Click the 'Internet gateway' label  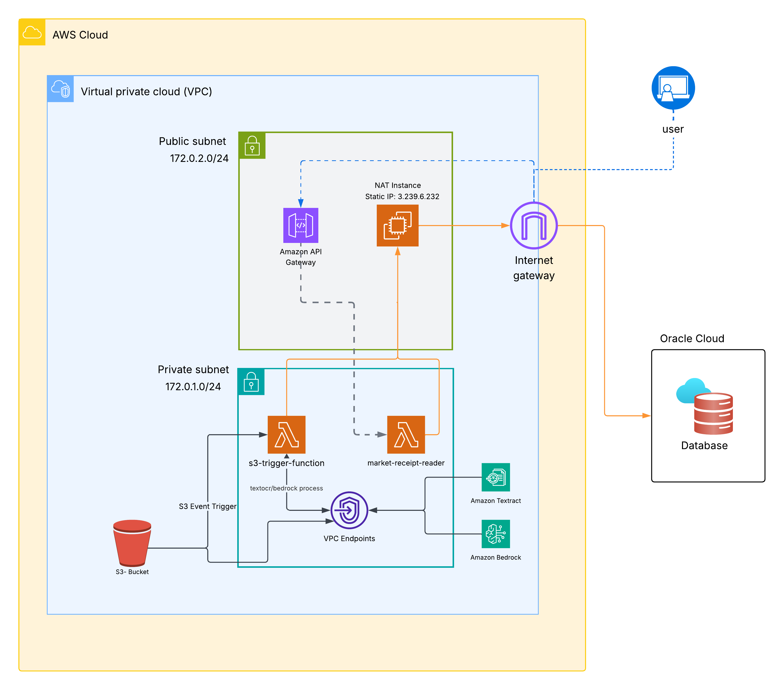(534, 268)
